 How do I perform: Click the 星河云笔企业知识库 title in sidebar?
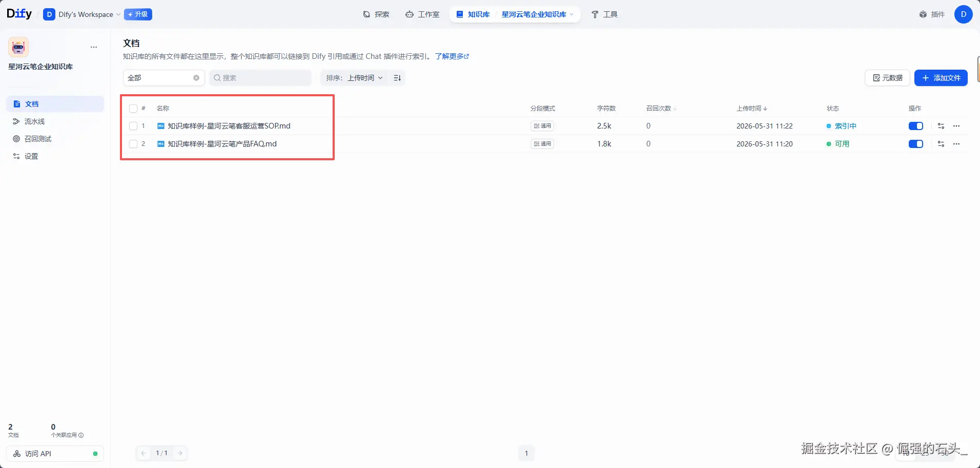click(40, 67)
